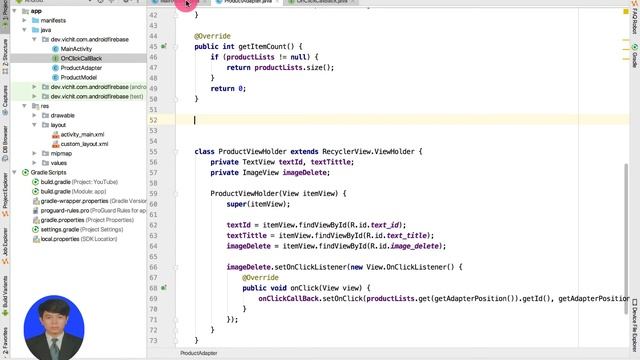Screen dimensions: 640x360
Task: Expand the drawable folder
Action: (x=34, y=116)
